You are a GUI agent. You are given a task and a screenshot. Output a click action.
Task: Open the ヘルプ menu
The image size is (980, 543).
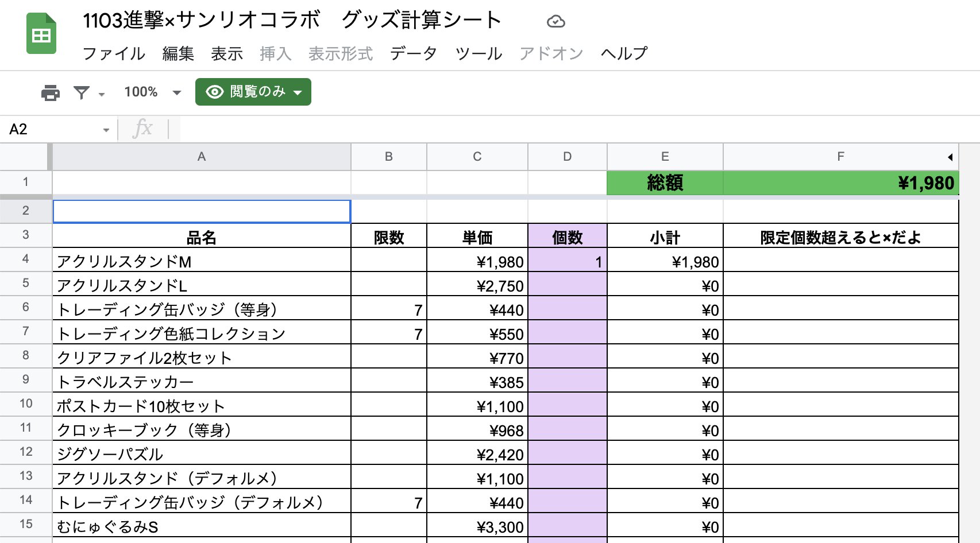click(624, 53)
